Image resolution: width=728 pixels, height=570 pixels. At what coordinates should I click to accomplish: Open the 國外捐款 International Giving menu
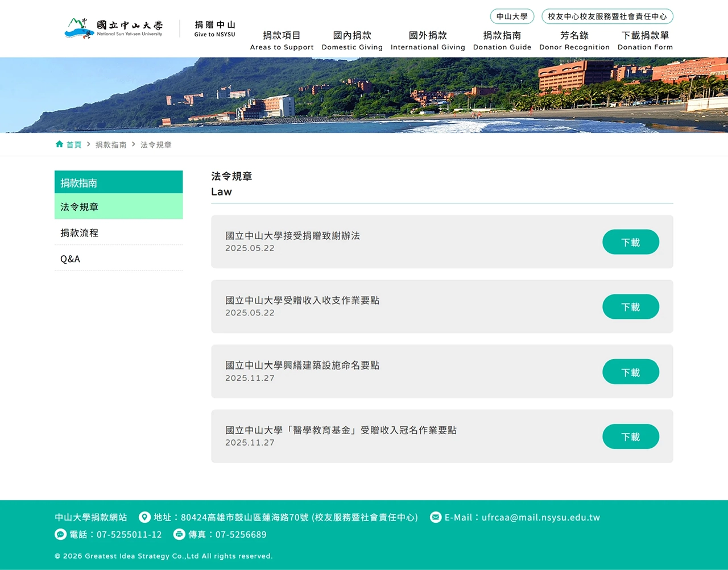point(428,40)
